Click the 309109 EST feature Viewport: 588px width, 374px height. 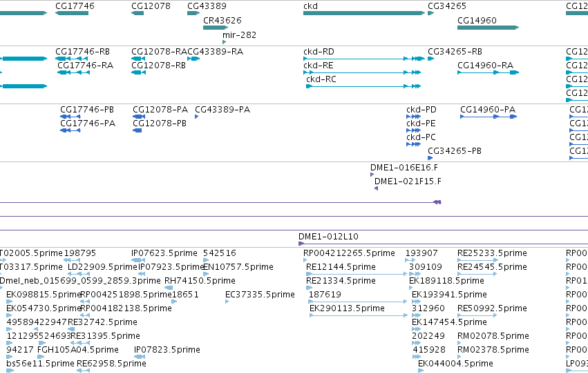pos(415,274)
